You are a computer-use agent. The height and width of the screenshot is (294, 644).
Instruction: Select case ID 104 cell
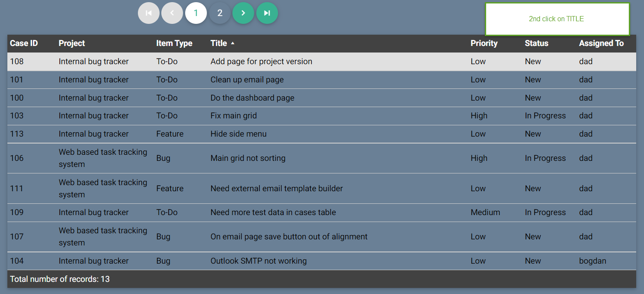(17, 261)
